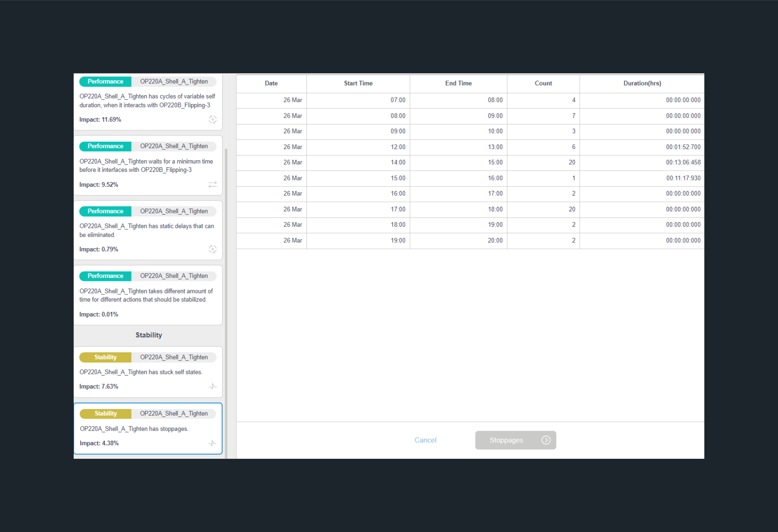Select table row ending at 20:00
Image resolution: width=778 pixels, height=532 pixels.
[x=470, y=240]
